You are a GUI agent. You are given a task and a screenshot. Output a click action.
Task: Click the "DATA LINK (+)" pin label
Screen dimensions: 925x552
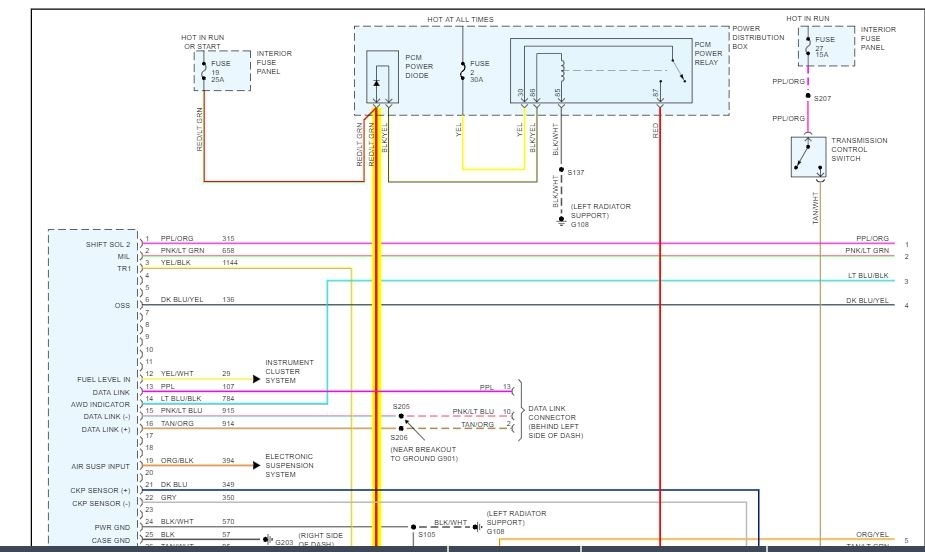click(106, 429)
